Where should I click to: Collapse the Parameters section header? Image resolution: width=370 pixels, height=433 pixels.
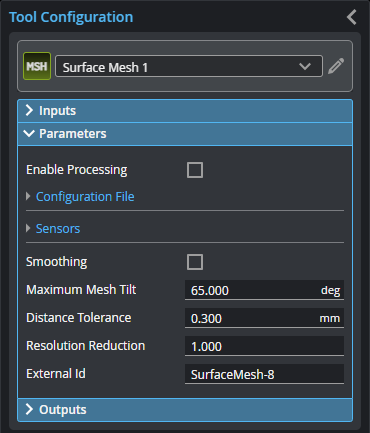pos(185,134)
